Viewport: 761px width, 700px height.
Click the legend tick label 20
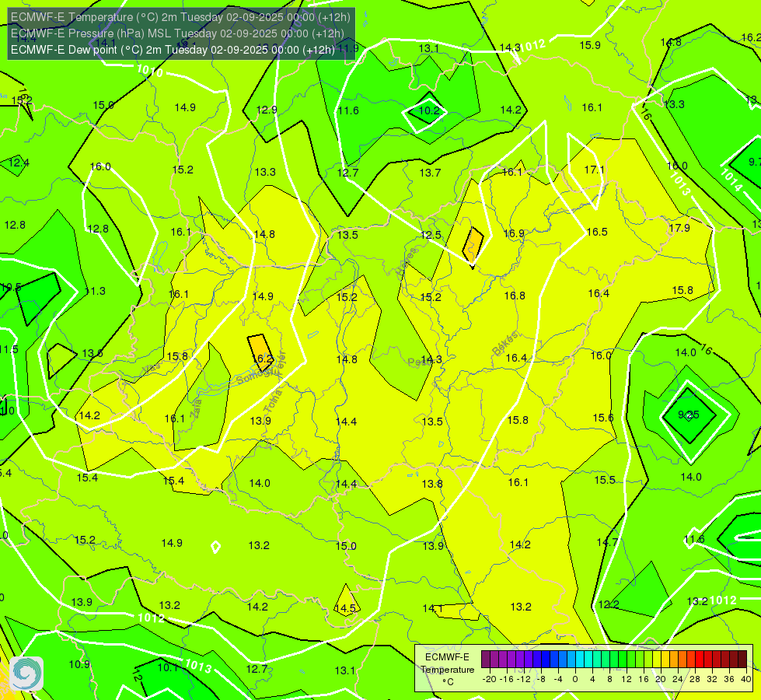point(661,679)
